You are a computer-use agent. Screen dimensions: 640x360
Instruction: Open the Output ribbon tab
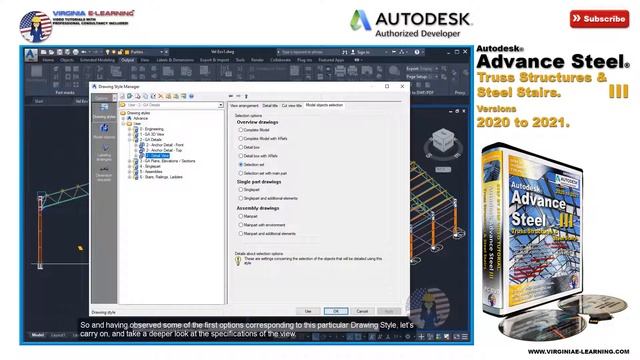(127, 60)
